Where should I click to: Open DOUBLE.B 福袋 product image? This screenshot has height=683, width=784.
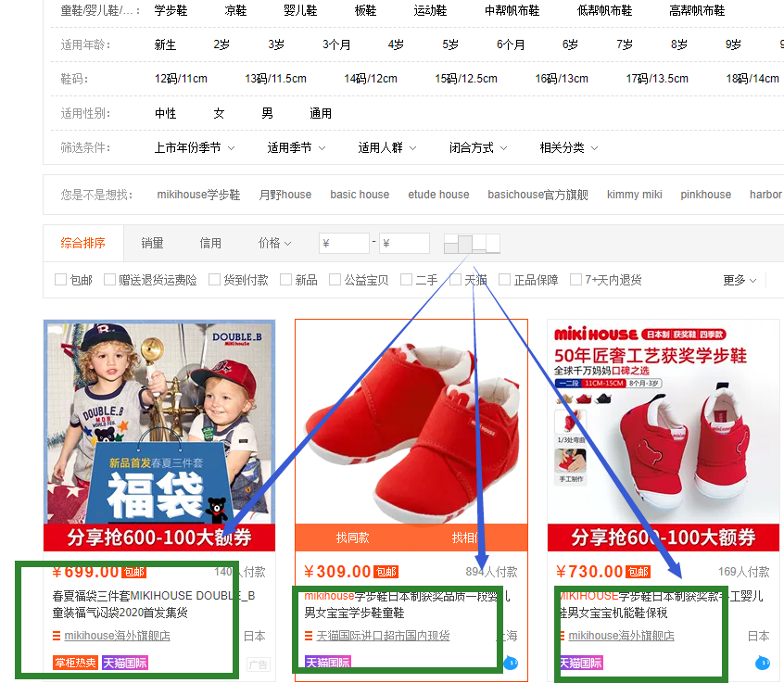point(159,435)
